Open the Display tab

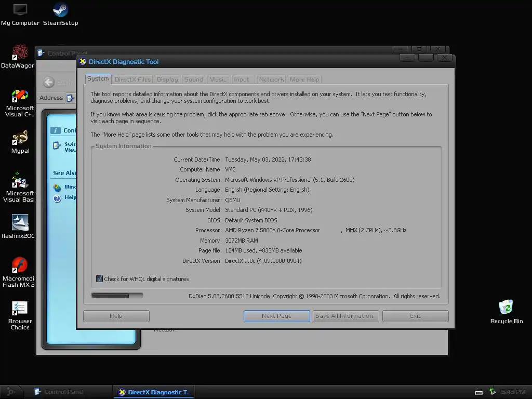click(167, 79)
